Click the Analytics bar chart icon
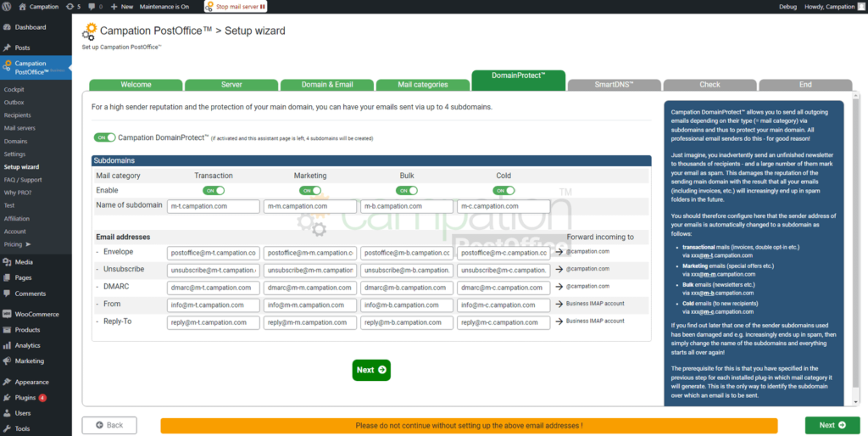Viewport: 868px width, 436px height. click(x=7, y=345)
